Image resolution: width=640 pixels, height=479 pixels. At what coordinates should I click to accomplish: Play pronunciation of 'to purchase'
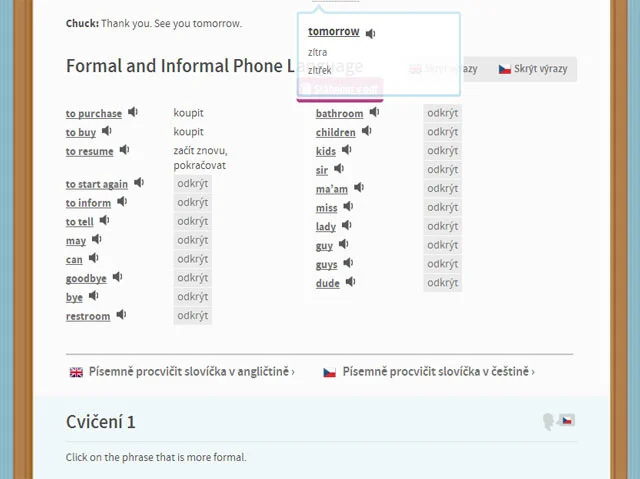133,112
